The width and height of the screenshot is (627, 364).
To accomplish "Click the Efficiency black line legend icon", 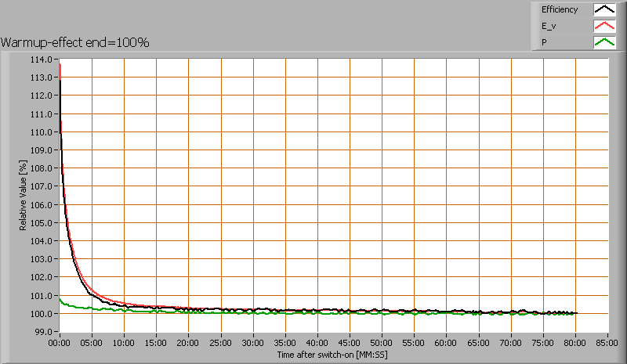I will coord(604,10).
